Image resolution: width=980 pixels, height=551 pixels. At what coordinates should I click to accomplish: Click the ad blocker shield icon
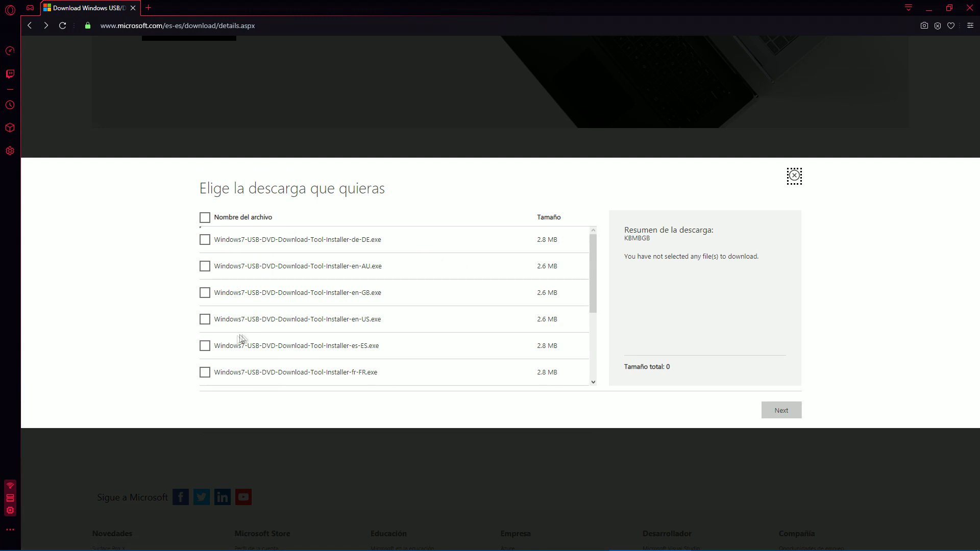click(x=938, y=26)
